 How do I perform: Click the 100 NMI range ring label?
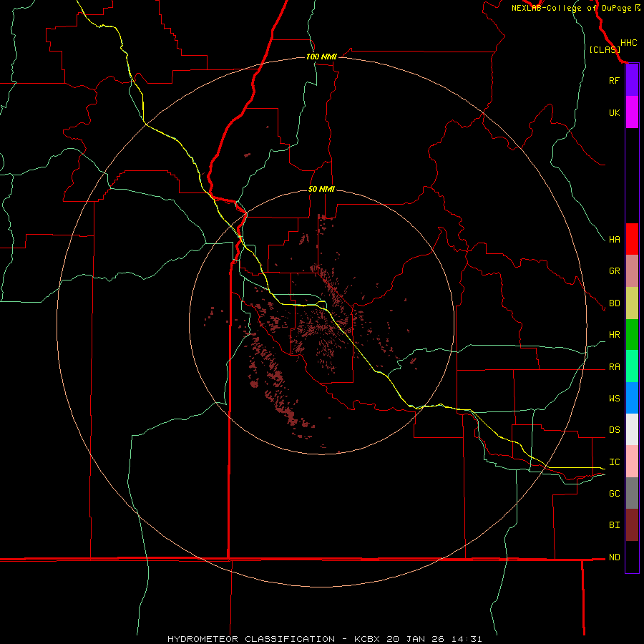click(x=321, y=57)
